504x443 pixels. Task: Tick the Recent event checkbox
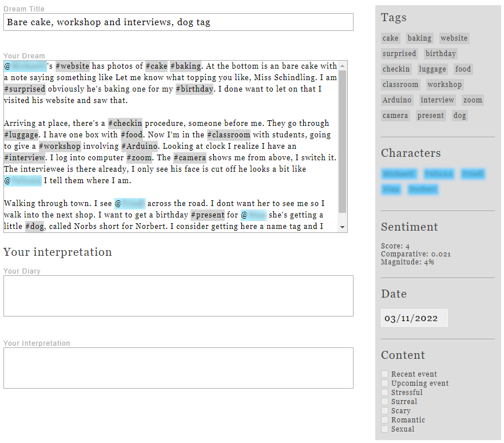tap(385, 374)
